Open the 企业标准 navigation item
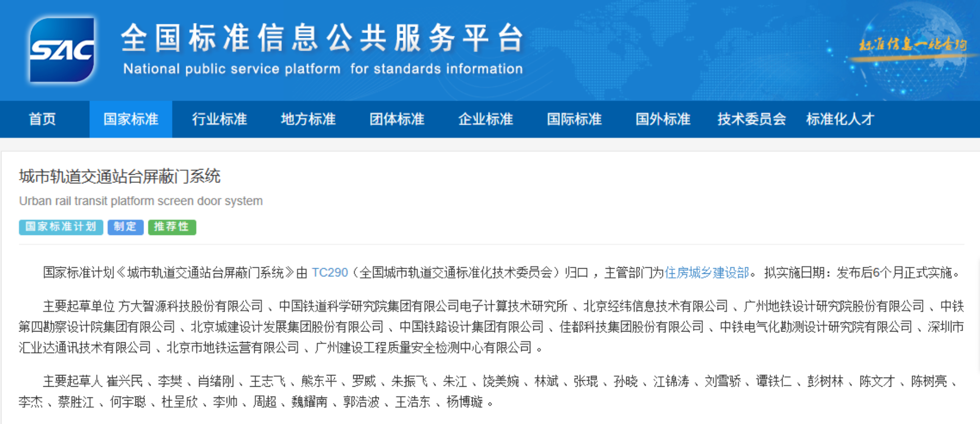The height and width of the screenshot is (424, 980). tap(485, 119)
